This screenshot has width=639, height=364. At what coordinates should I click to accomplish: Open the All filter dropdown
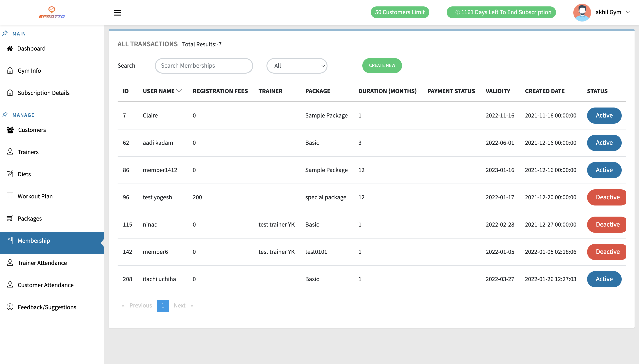297,66
